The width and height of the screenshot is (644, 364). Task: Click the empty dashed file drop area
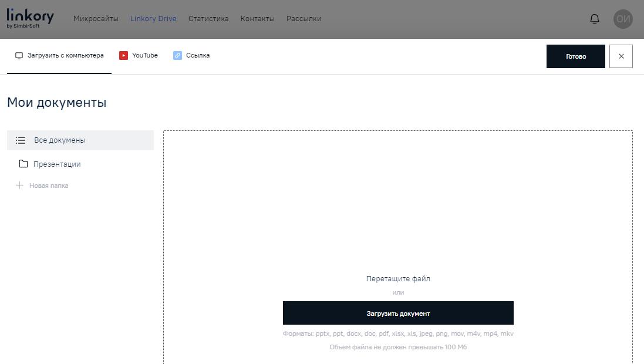(x=397, y=200)
